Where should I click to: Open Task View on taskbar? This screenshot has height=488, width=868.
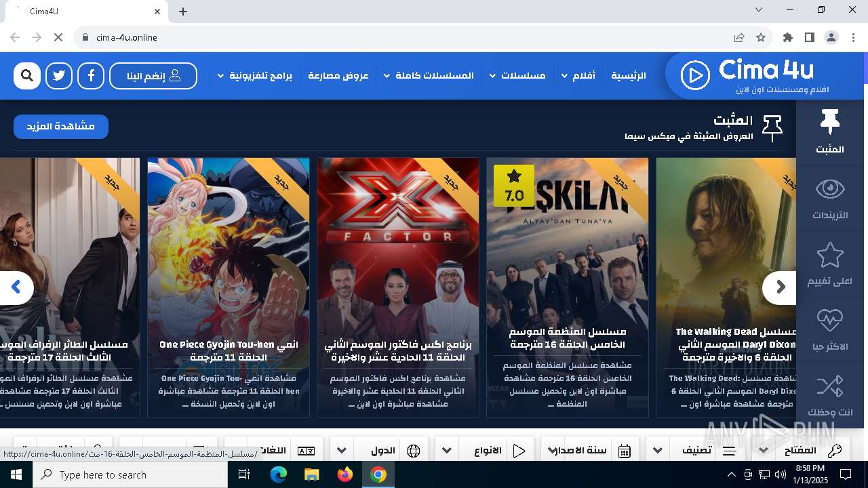tap(244, 474)
